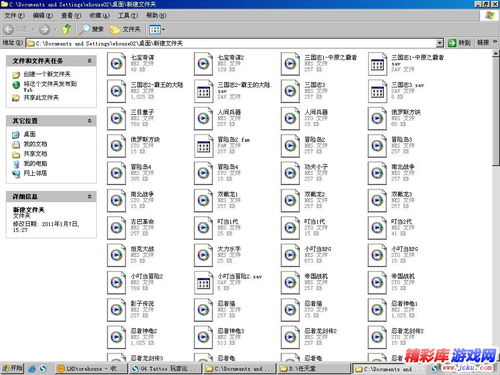The width and height of the screenshot is (500, 375).
Task: Open the 帮助(H) menu
Action: (x=156, y=15)
